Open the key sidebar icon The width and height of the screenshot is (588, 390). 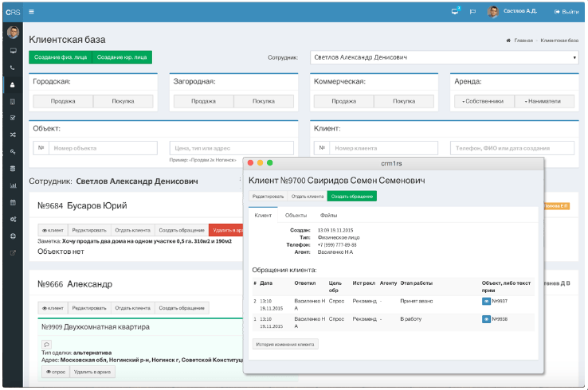(x=13, y=152)
